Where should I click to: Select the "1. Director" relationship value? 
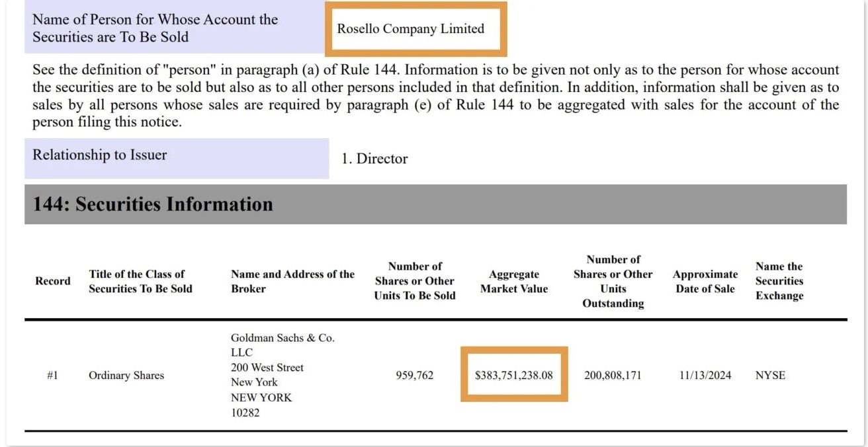(374, 159)
